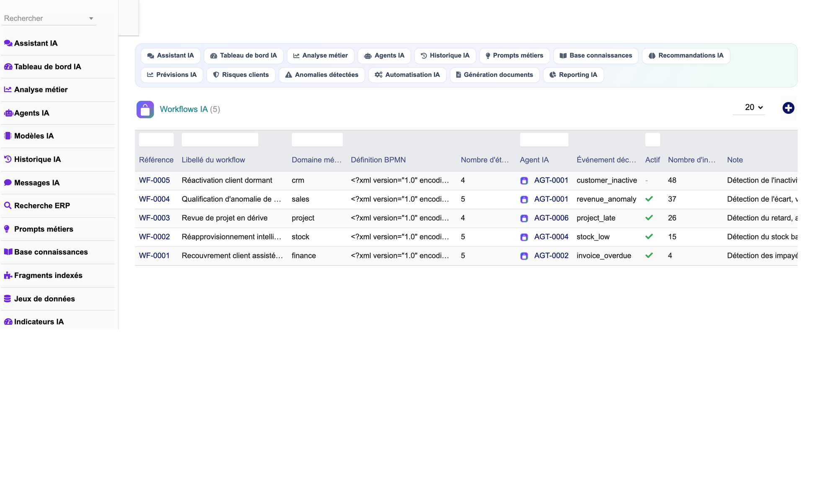The width and height of the screenshot is (815, 504).
Task: Open the Génération documents tab
Action: [x=495, y=75]
